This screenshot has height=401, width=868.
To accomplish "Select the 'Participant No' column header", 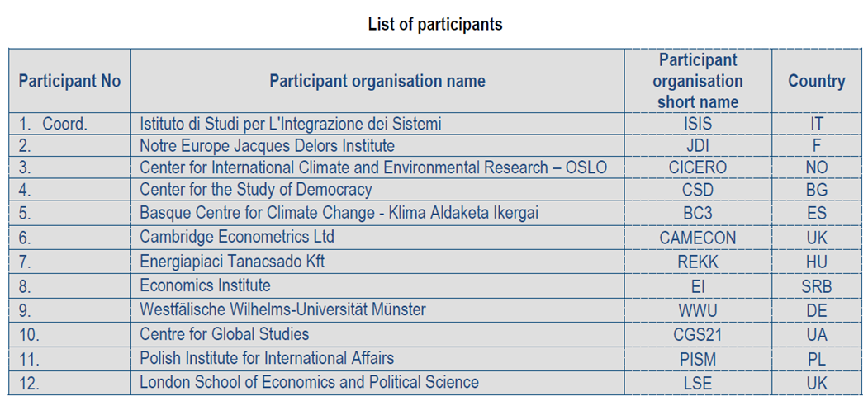I will 69,81.
